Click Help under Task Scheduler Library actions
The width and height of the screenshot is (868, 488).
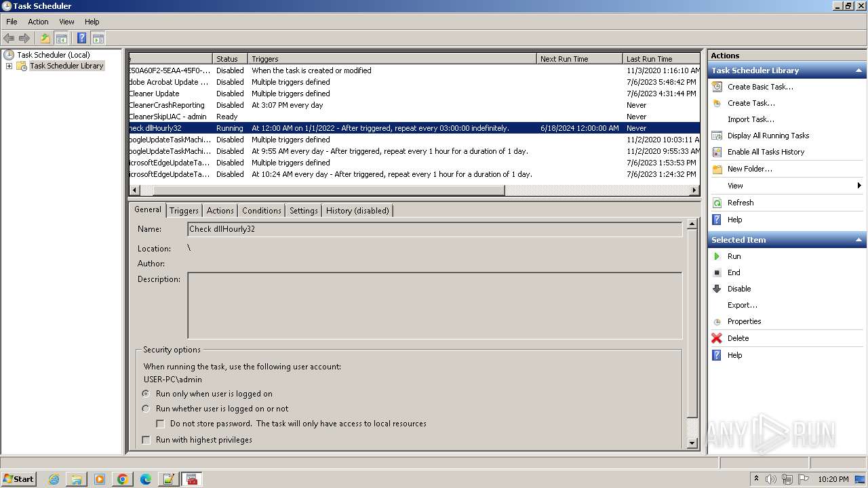(735, 220)
